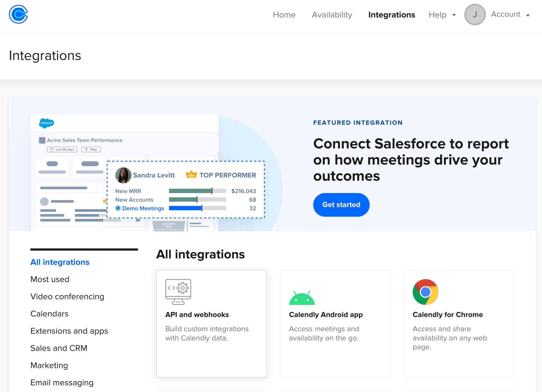Screen dimensions: 542x392
Task: Go to the Availability tab
Action: click(332, 15)
